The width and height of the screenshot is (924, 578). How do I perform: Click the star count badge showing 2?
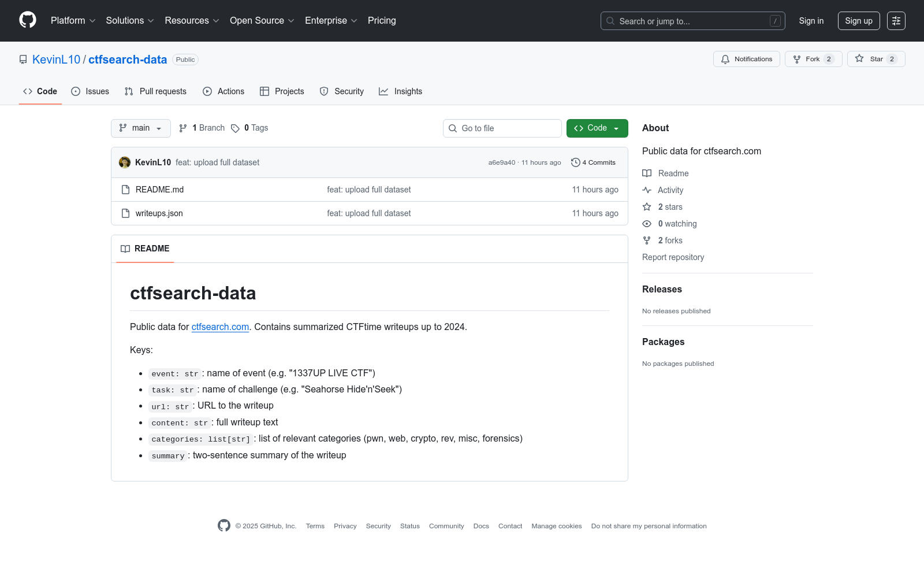click(892, 59)
